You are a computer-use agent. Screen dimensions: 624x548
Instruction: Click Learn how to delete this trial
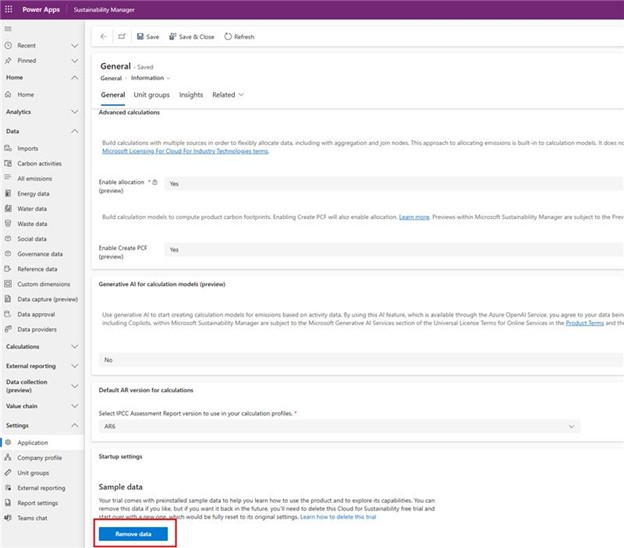[338, 517]
